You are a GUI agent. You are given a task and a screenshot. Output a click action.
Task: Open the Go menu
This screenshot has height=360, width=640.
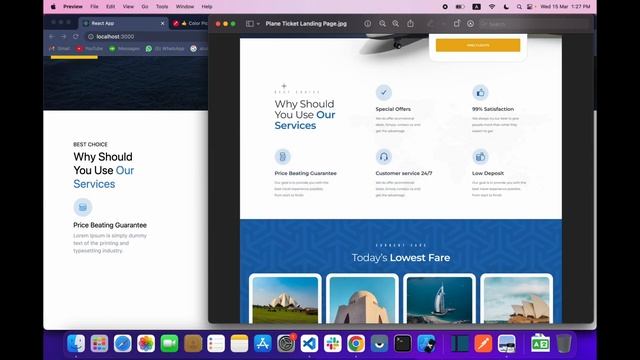pos(144,7)
